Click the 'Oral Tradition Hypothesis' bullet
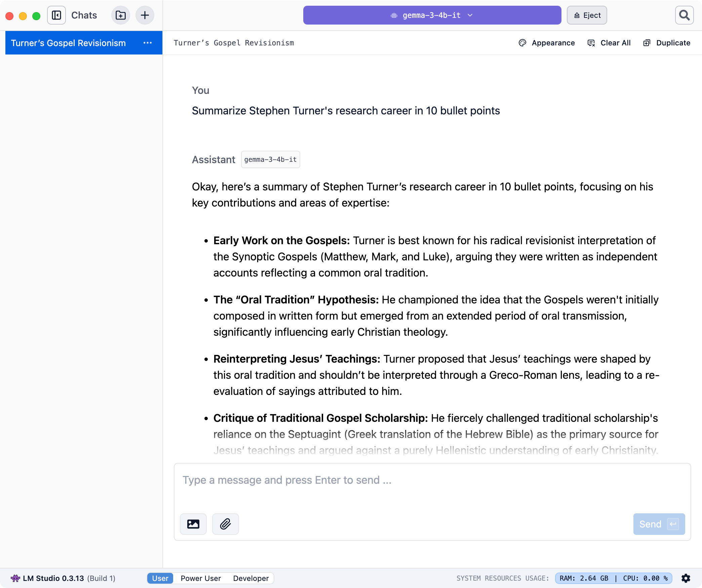Image resolution: width=702 pixels, height=588 pixels. click(436, 316)
